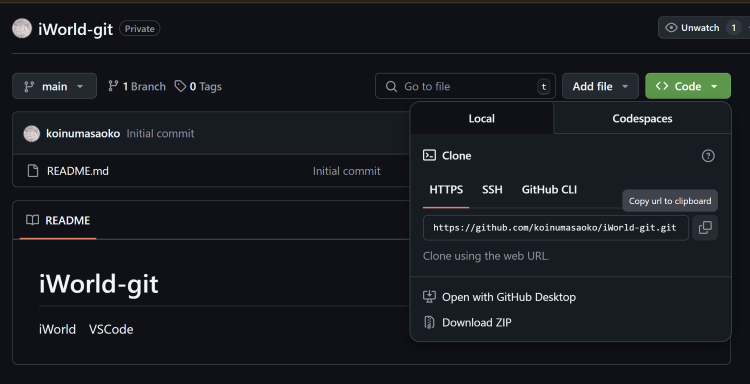Select the SSH clone tab
The image size is (750, 384).
click(492, 190)
